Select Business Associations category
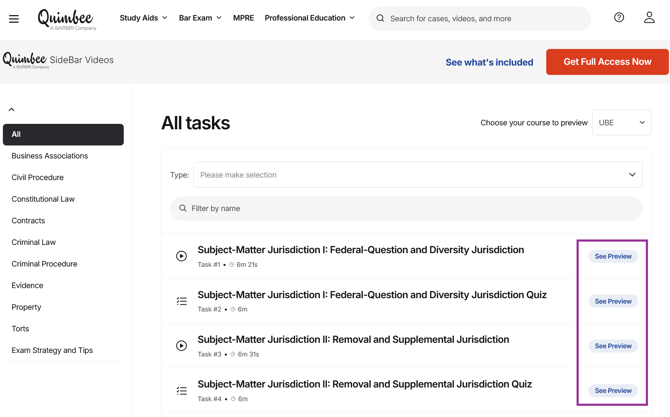This screenshot has width=670, height=417. click(x=50, y=156)
